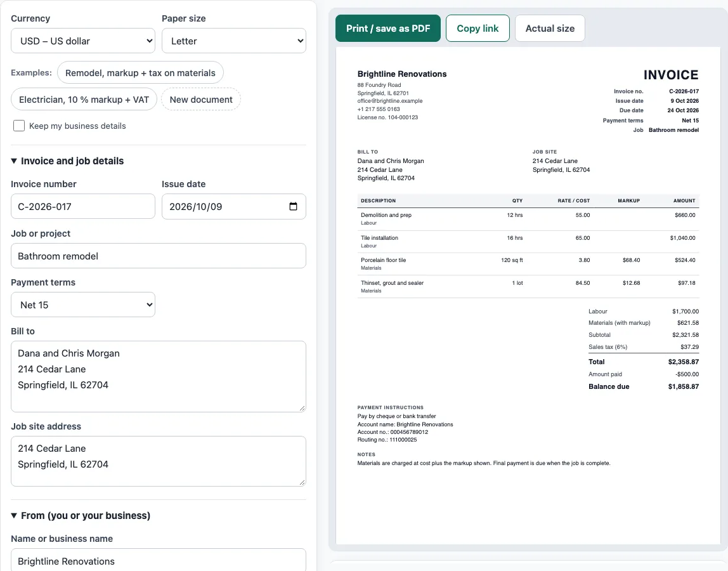
Task: Click the Balance due $1,858.87 amount
Action: 684,386
